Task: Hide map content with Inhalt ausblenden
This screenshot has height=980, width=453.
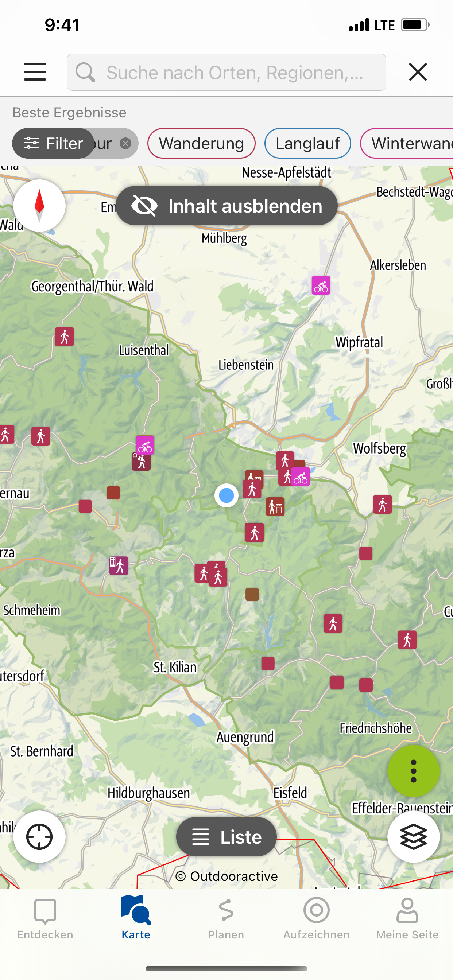Action: click(226, 206)
